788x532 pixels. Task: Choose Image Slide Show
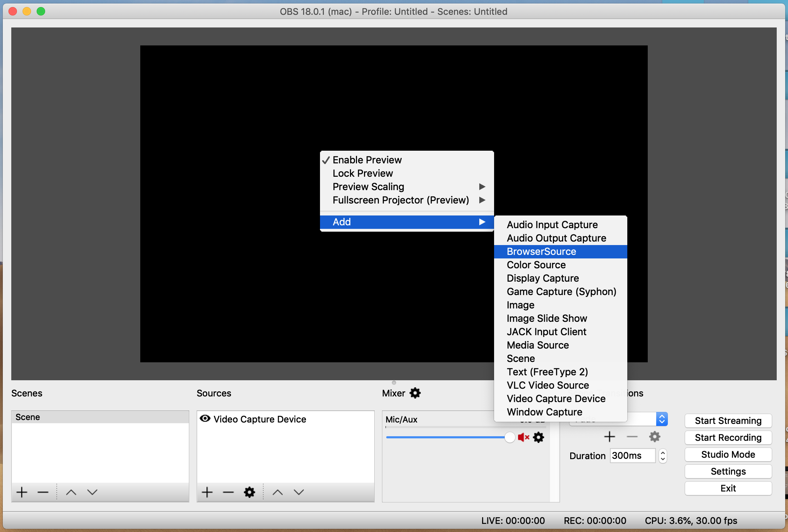(560, 318)
